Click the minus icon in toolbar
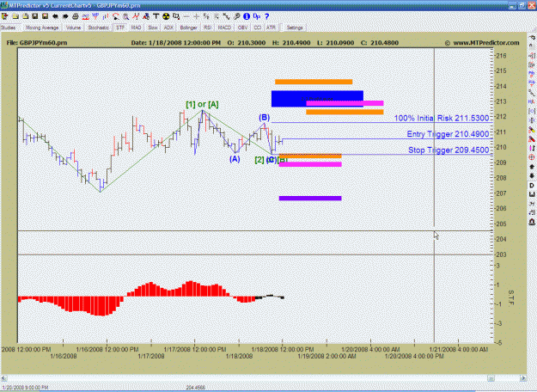This screenshot has width=537, height=392. click(x=186, y=16)
